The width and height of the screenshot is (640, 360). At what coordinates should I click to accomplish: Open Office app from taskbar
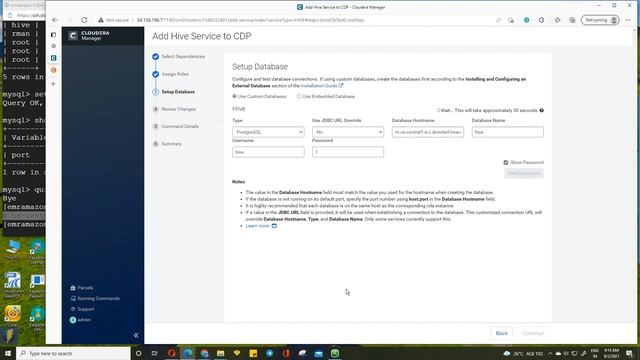(286, 353)
